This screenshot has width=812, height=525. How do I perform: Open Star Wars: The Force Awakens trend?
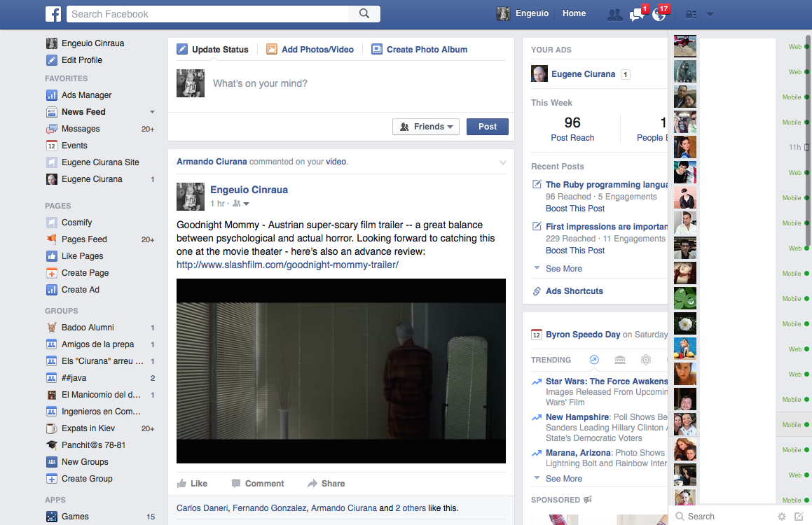coord(607,381)
